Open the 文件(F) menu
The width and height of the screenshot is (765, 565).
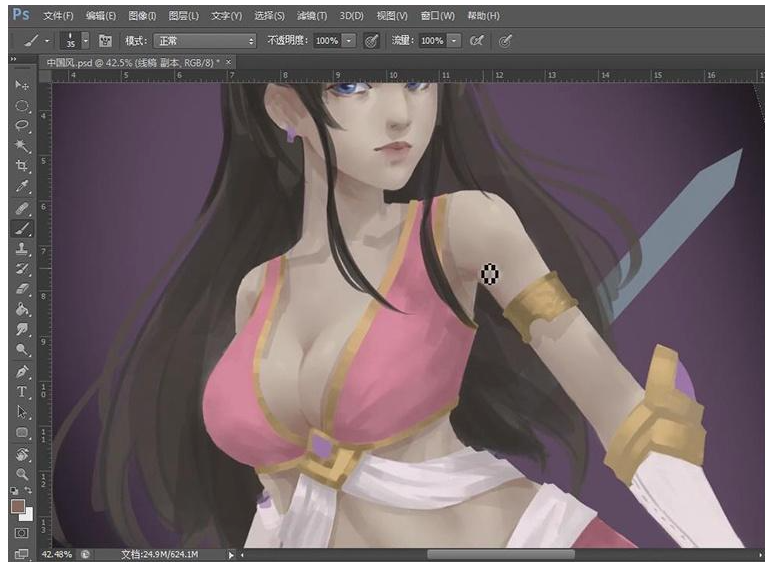(58, 16)
